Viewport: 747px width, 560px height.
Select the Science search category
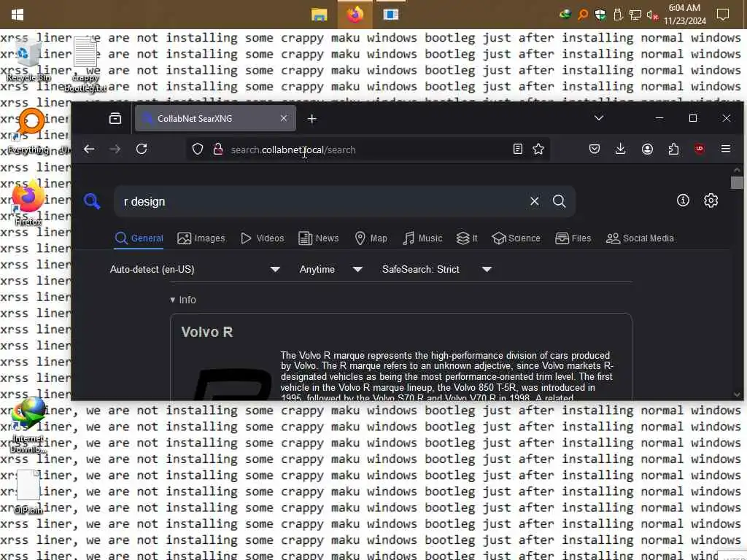pos(516,238)
